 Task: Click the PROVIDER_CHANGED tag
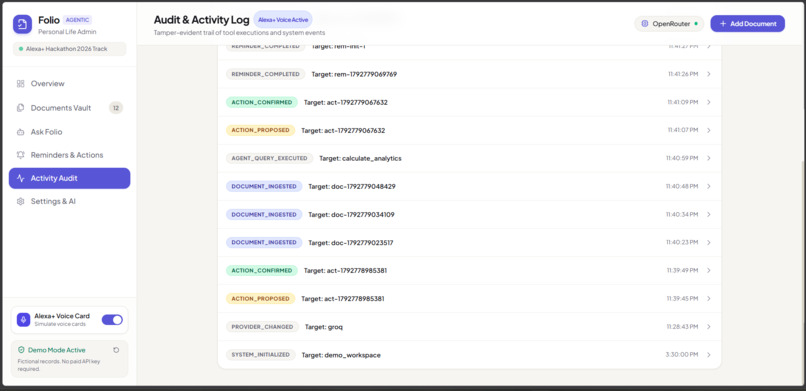[x=262, y=327]
